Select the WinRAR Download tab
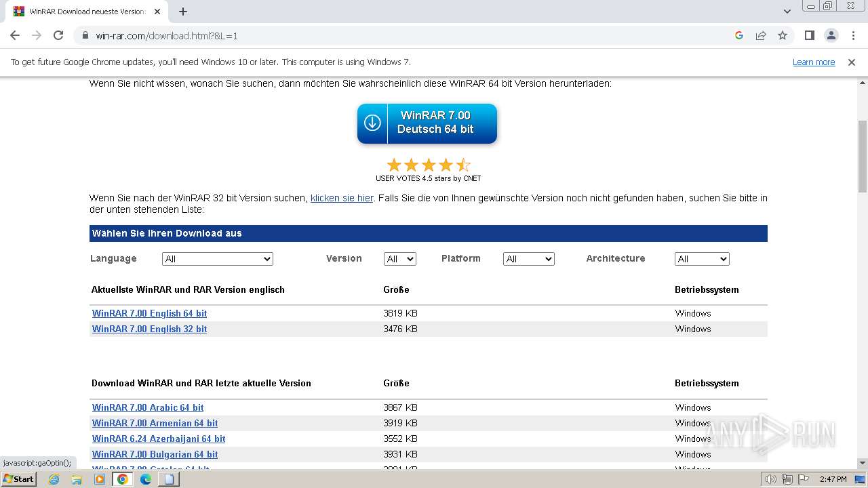This screenshot has height=488, width=868. [87, 12]
